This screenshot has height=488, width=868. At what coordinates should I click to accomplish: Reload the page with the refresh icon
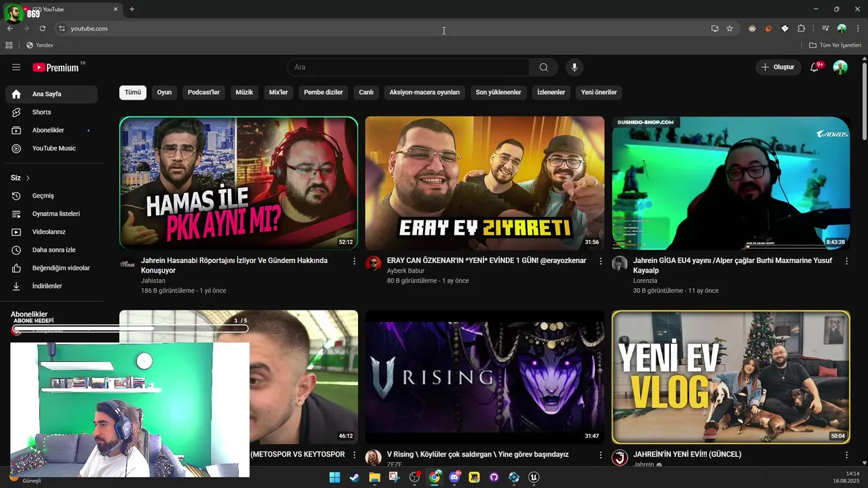coord(42,28)
